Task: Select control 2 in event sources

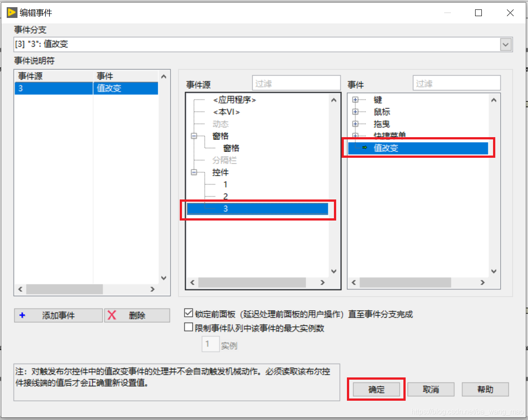Action: [225, 196]
